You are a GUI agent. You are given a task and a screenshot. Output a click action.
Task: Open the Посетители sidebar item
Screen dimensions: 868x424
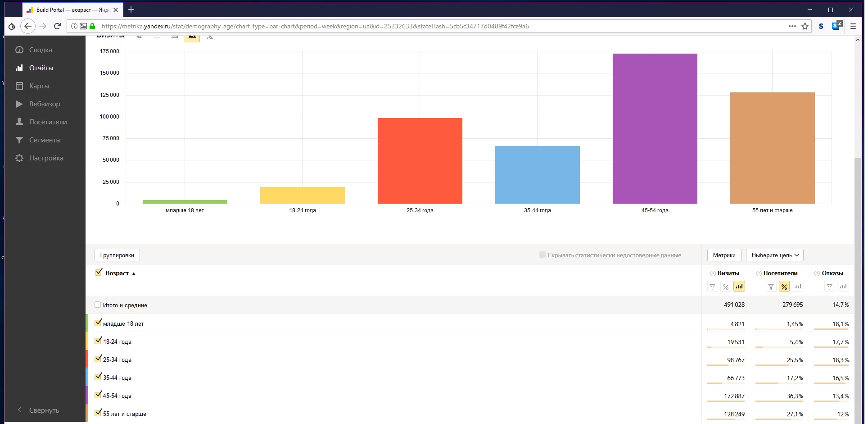tap(41, 122)
